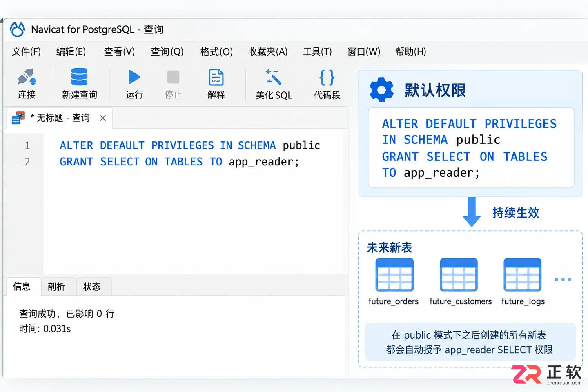Click the panel's IN SCHEMA public line

pos(441,140)
